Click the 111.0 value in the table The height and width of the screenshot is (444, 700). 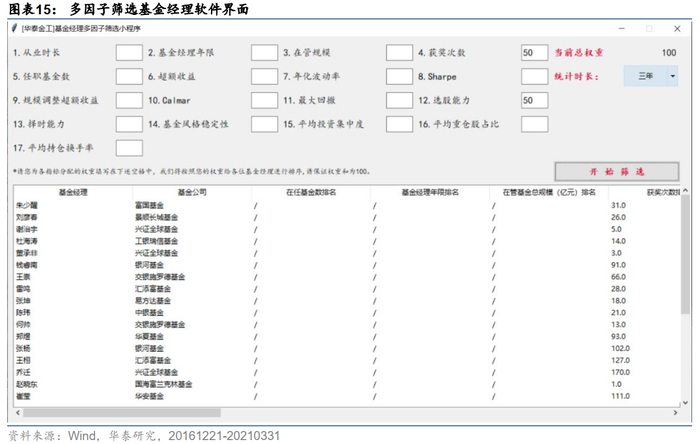(x=621, y=396)
